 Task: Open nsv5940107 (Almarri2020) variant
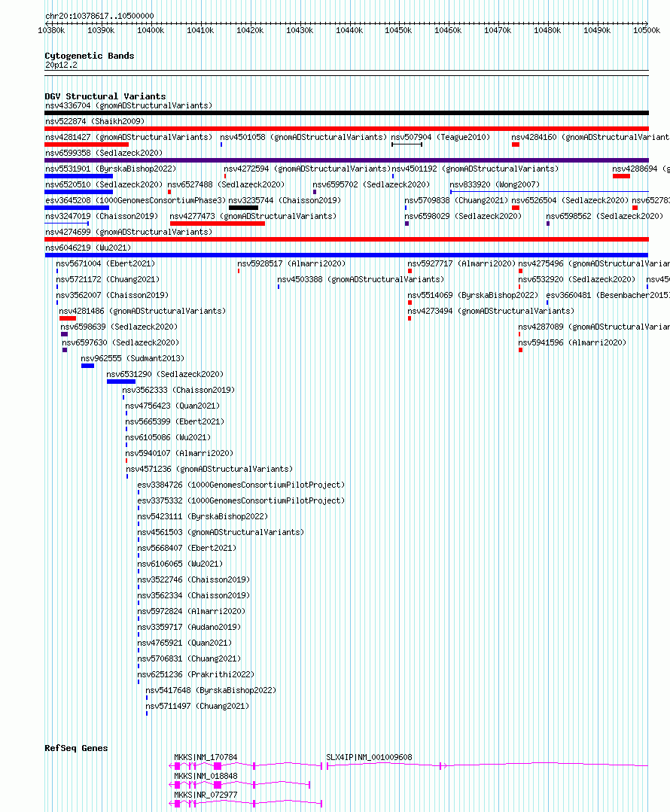click(179, 453)
